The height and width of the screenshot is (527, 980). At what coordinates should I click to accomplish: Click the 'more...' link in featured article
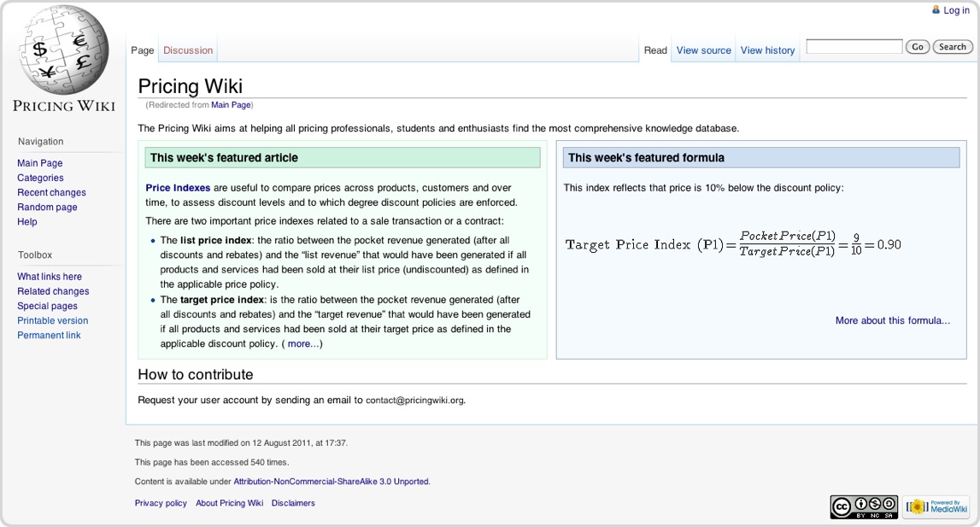pos(302,344)
